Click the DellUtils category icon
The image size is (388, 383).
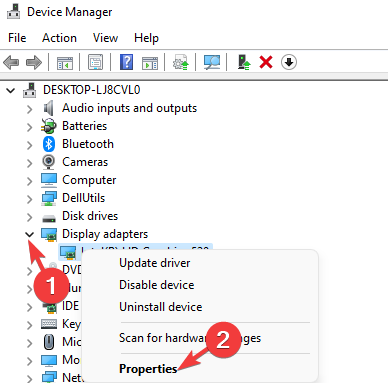(x=49, y=198)
